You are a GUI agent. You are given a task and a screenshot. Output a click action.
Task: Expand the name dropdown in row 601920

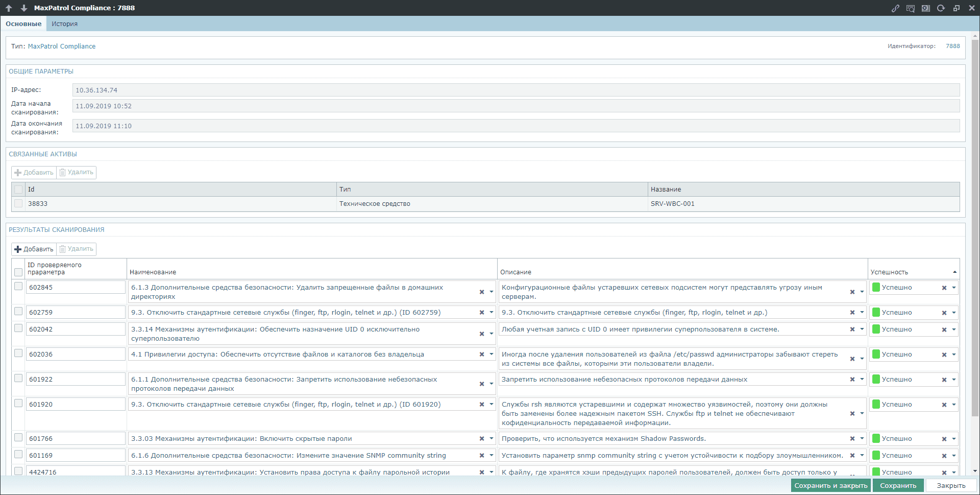pyautogui.click(x=492, y=405)
